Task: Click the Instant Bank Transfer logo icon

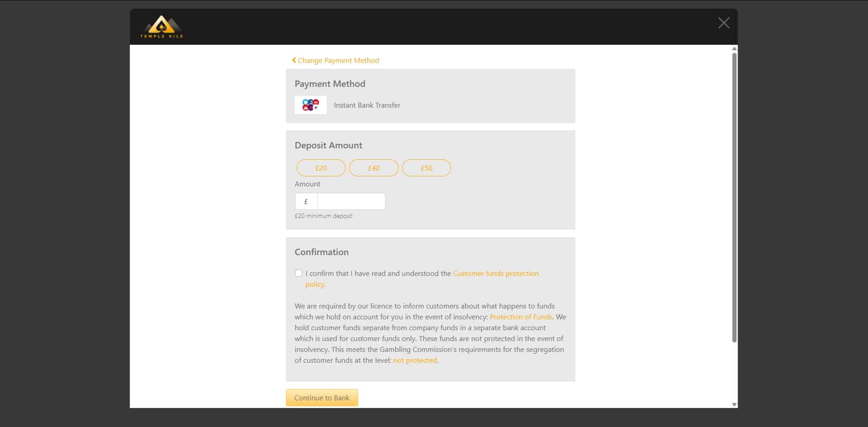Action: [x=310, y=105]
